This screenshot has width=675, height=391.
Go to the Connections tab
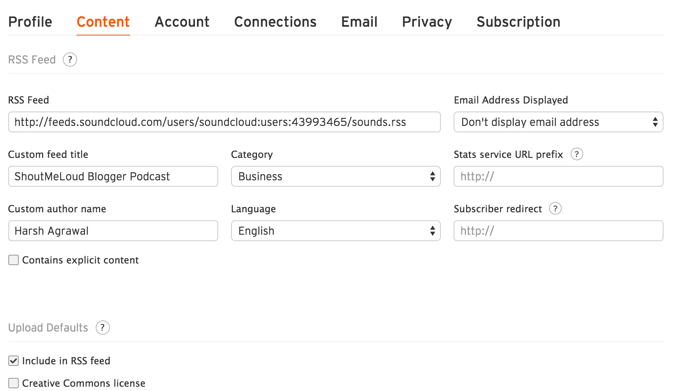275,22
